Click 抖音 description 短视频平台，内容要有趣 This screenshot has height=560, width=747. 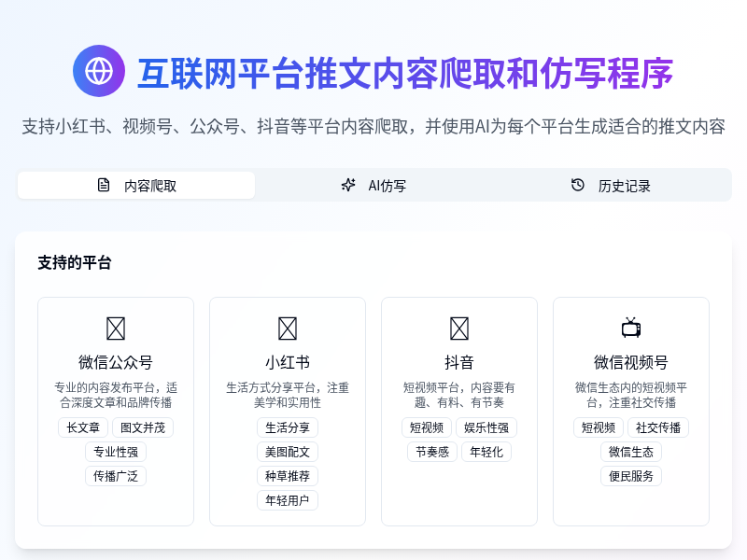click(x=459, y=395)
